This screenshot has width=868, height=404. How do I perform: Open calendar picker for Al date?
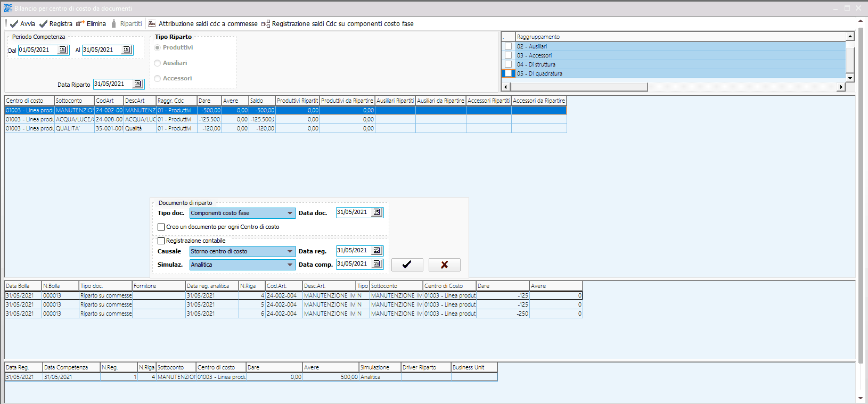click(x=127, y=50)
